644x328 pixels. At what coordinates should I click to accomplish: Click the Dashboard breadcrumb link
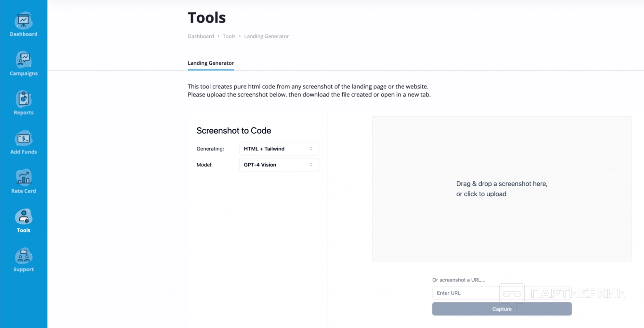(201, 36)
